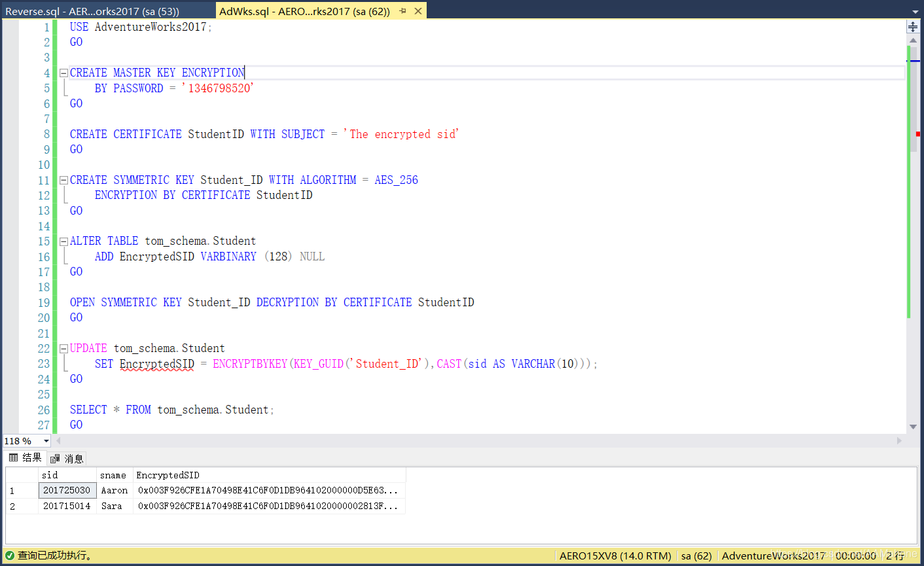Click USE AdventureWorks2017 on line 1
This screenshot has height=566, width=924.
point(141,27)
